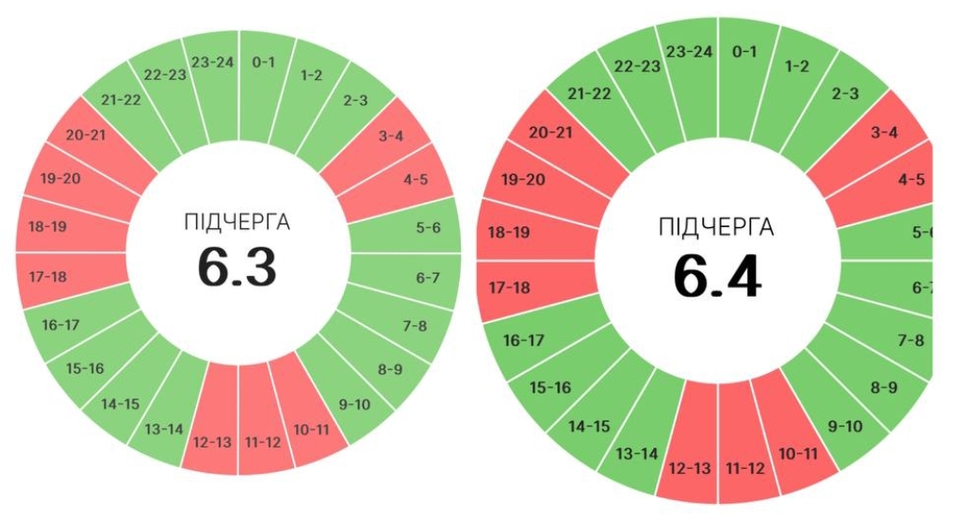Click the red 4-5 segment in the 6.4 chart

(911, 180)
